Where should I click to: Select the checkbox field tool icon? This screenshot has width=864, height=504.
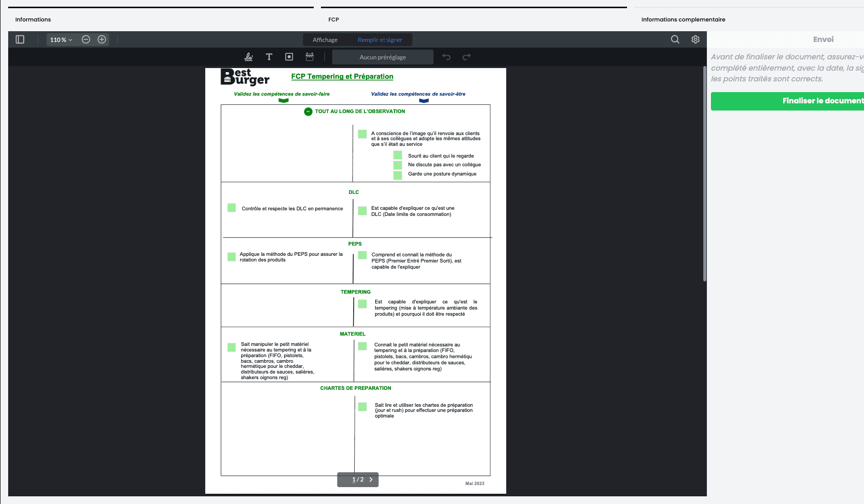point(289,57)
